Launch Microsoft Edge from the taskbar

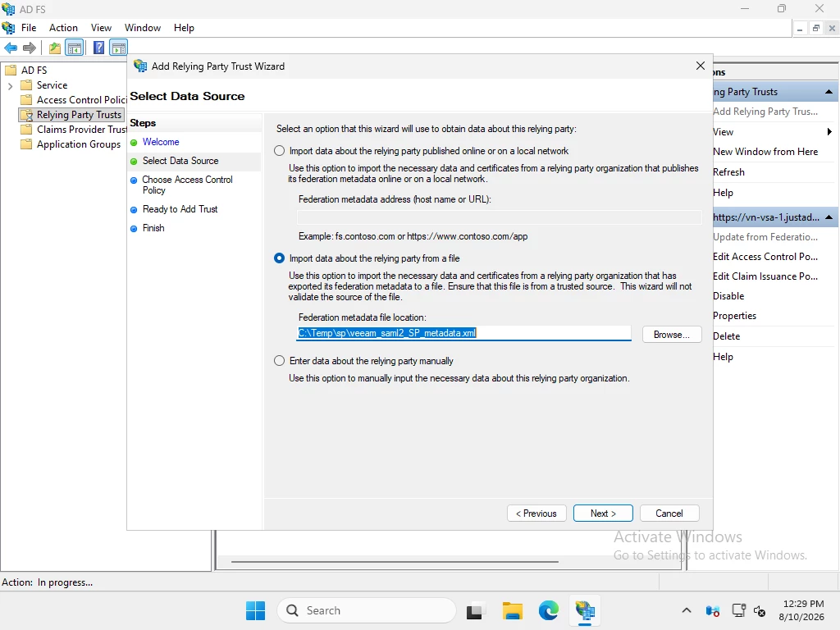point(549,610)
